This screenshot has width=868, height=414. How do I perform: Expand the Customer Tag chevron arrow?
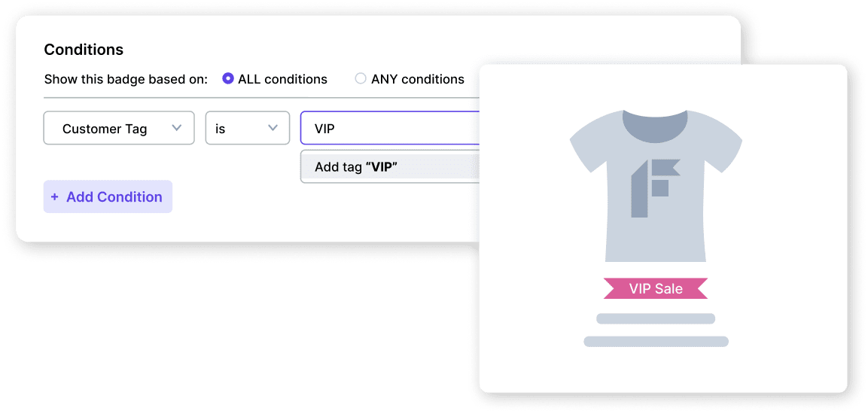[177, 128]
